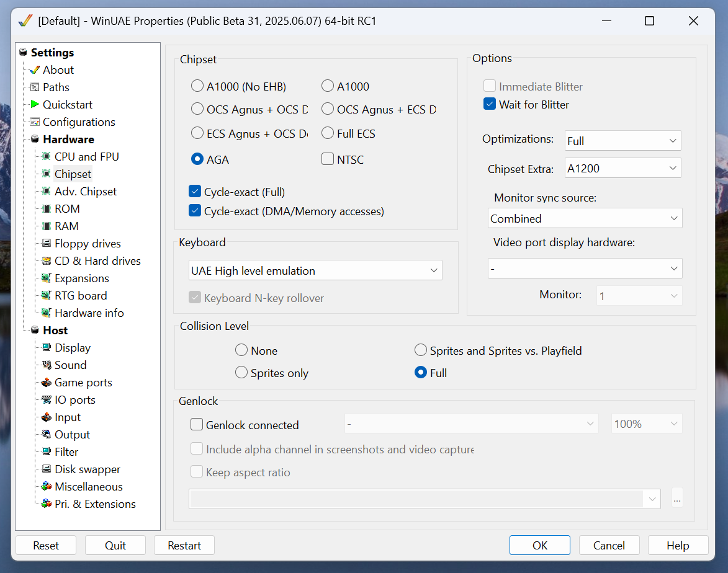Click the Paths page icon
Image resolution: width=728 pixels, height=573 pixels.
(34, 87)
